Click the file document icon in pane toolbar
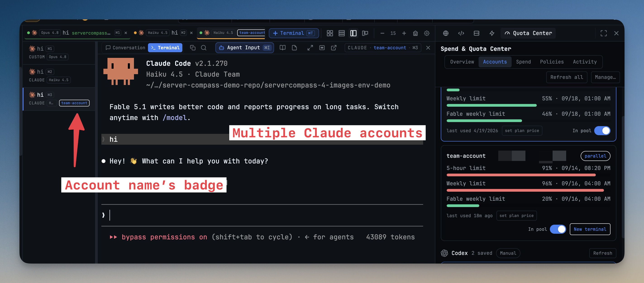Image resolution: width=644 pixels, height=283 pixels. [x=294, y=48]
